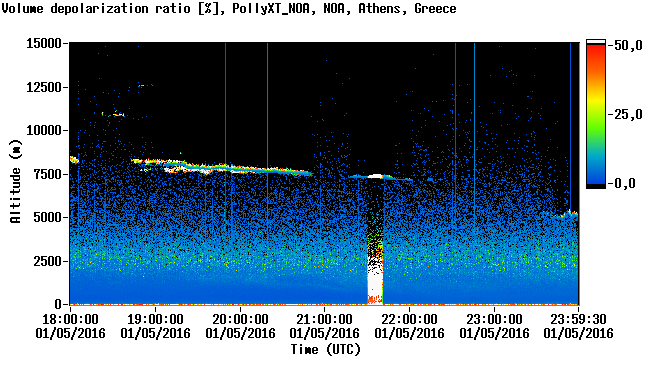Click the 15000 altitude tick label
The width and height of the screenshot is (665, 389).
click(x=44, y=43)
